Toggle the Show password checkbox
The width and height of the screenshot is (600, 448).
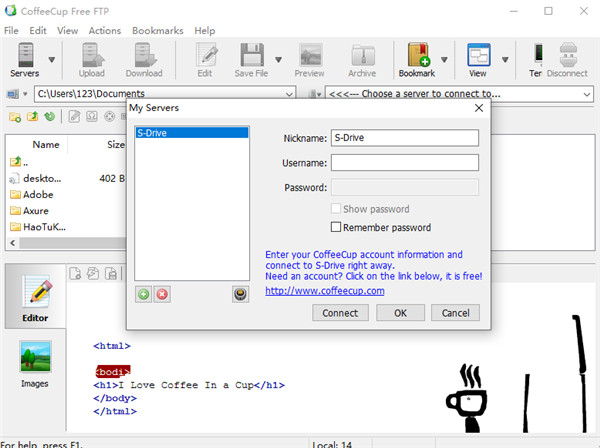336,209
